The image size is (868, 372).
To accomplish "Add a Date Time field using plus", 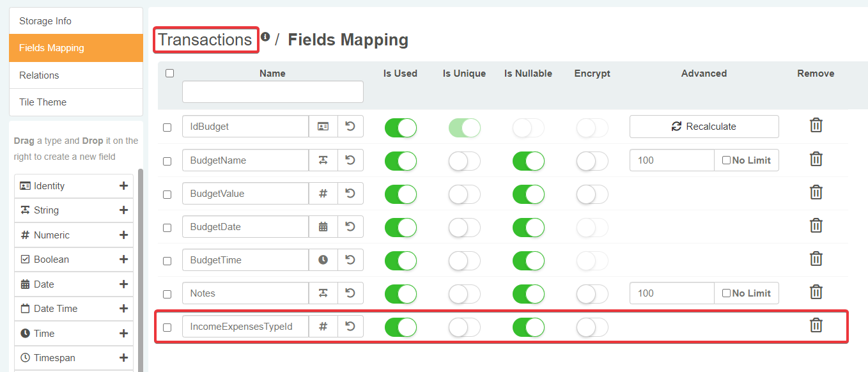I will point(123,309).
